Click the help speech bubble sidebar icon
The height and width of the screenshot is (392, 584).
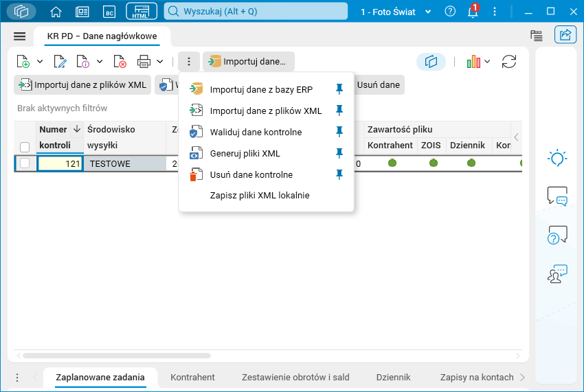tap(557, 235)
